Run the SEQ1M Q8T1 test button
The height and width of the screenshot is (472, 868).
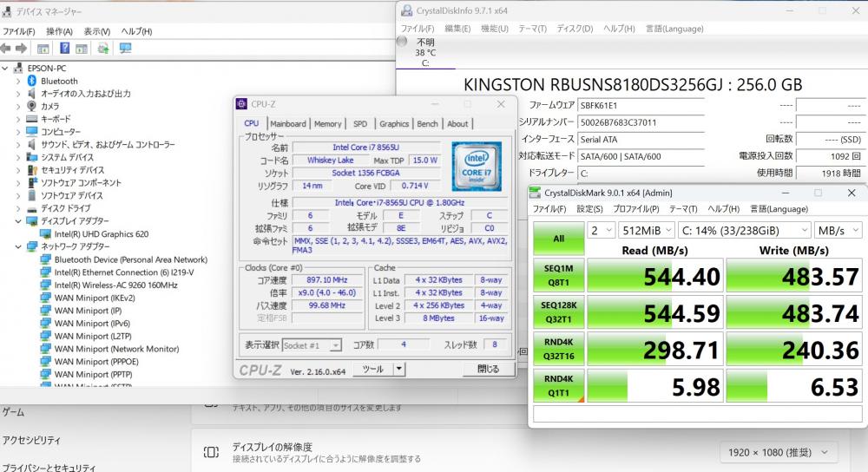pos(558,275)
